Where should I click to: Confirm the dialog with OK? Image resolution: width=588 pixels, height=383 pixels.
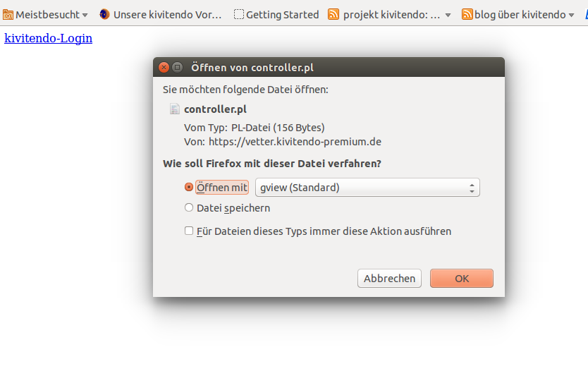click(x=462, y=279)
